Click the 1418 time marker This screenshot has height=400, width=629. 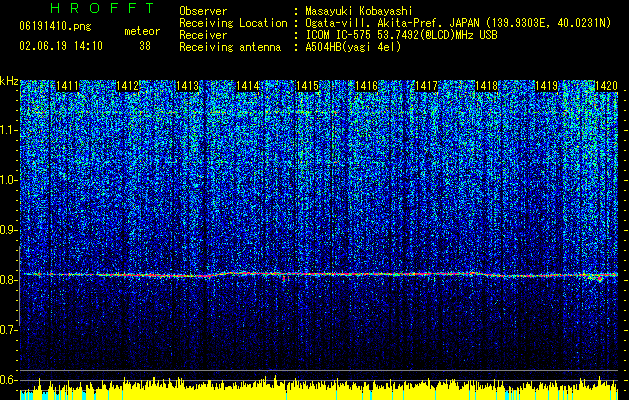487,86
